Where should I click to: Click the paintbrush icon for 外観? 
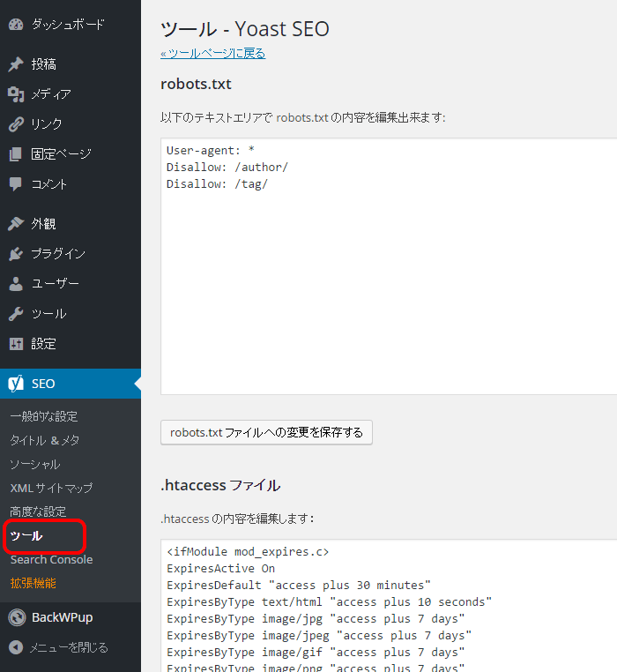point(16,223)
